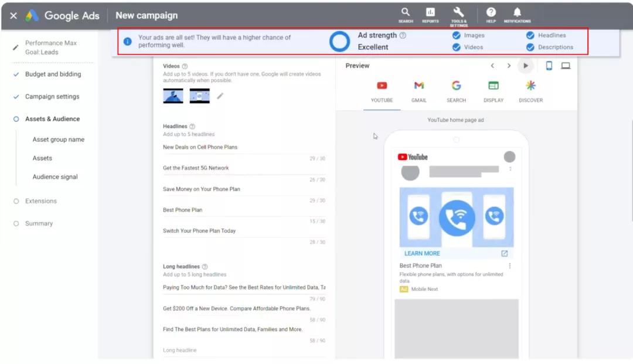Screen dimensions: 633x364
Task: Open the Help question mark icon
Action: click(x=491, y=15)
